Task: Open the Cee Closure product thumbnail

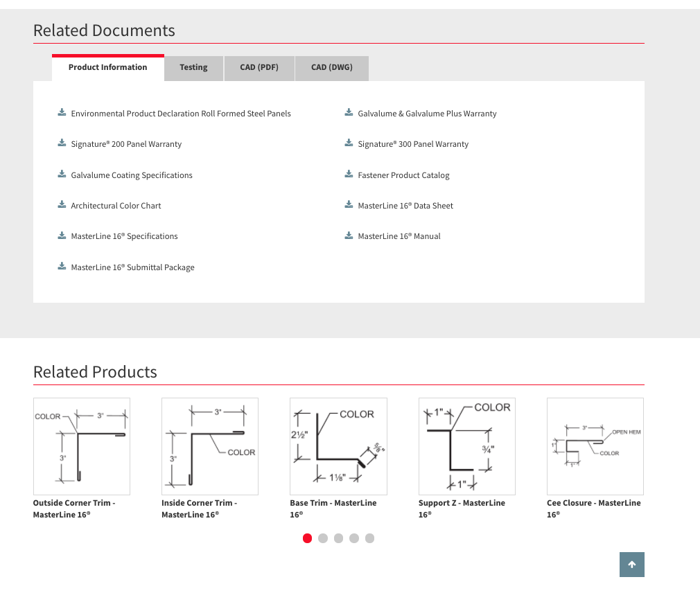Action: pos(595,446)
